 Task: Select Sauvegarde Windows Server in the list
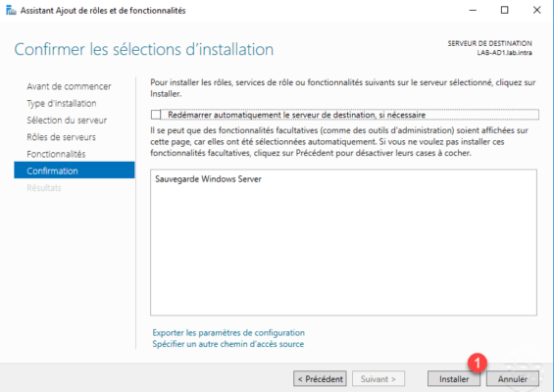pyautogui.click(x=208, y=179)
